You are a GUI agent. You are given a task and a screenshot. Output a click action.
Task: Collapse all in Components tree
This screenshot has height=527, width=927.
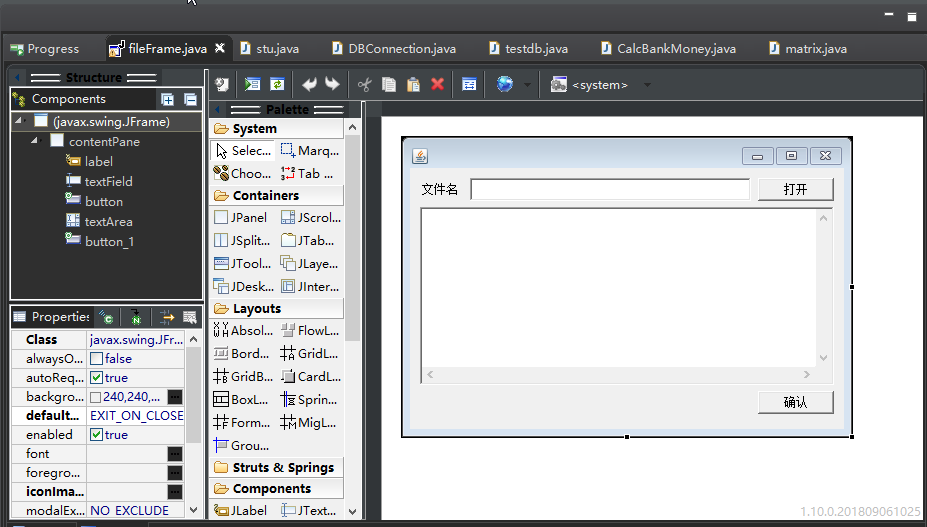[x=190, y=99]
